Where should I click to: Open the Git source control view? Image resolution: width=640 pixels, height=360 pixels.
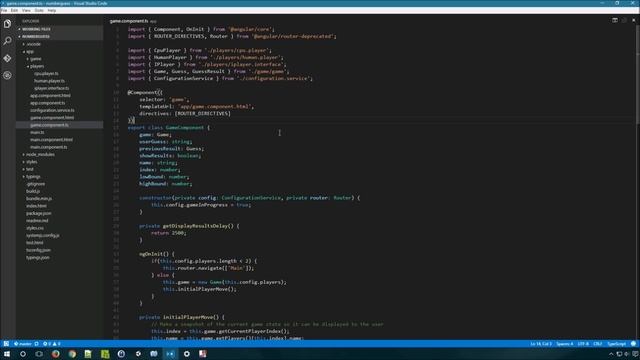point(7,58)
